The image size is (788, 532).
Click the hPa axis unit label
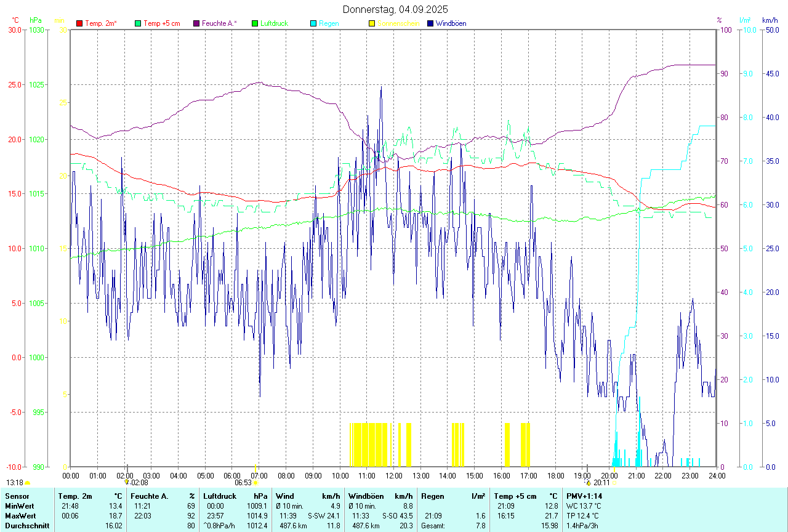click(36, 20)
